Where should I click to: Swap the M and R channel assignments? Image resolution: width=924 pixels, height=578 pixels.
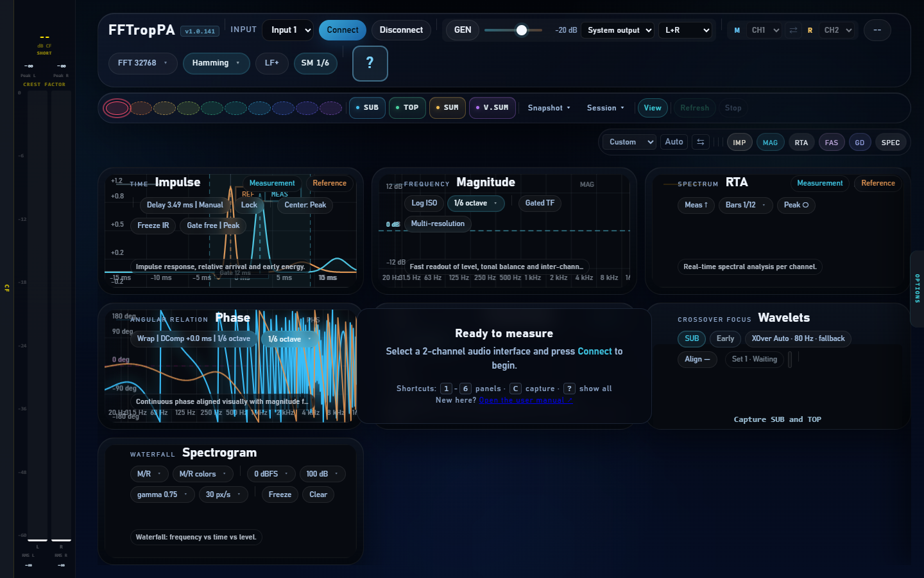[x=793, y=30]
